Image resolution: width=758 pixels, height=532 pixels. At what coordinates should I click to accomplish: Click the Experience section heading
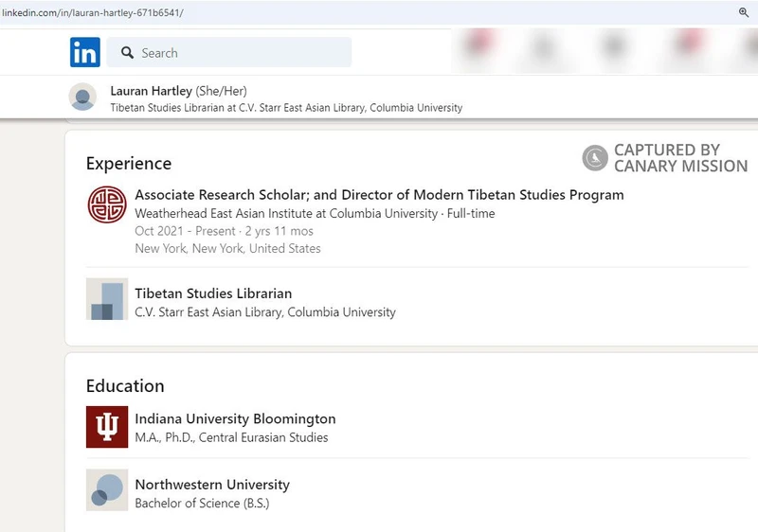(129, 164)
